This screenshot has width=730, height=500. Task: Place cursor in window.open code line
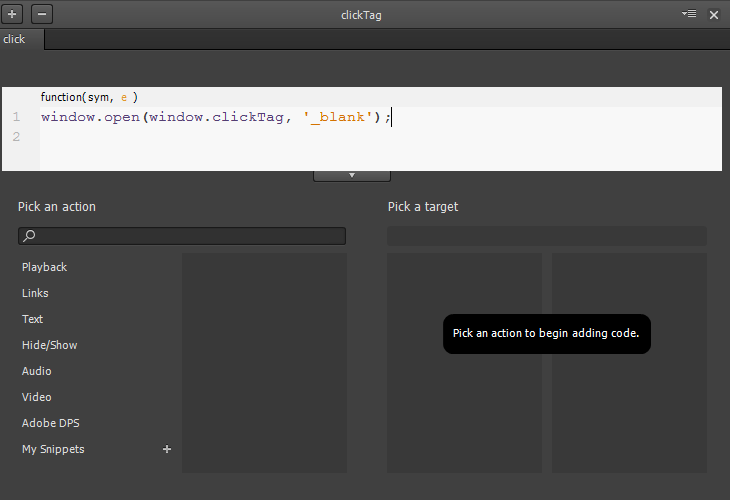216,117
